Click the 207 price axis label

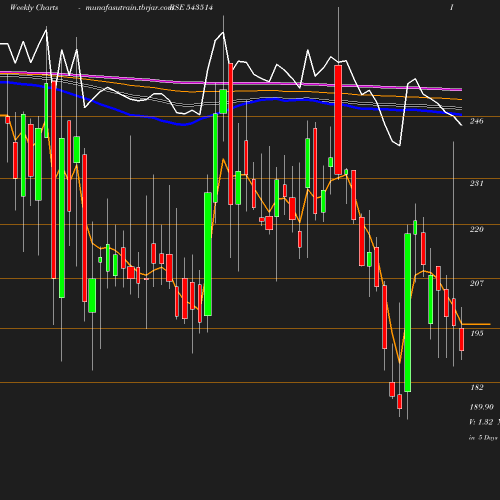(x=476, y=283)
